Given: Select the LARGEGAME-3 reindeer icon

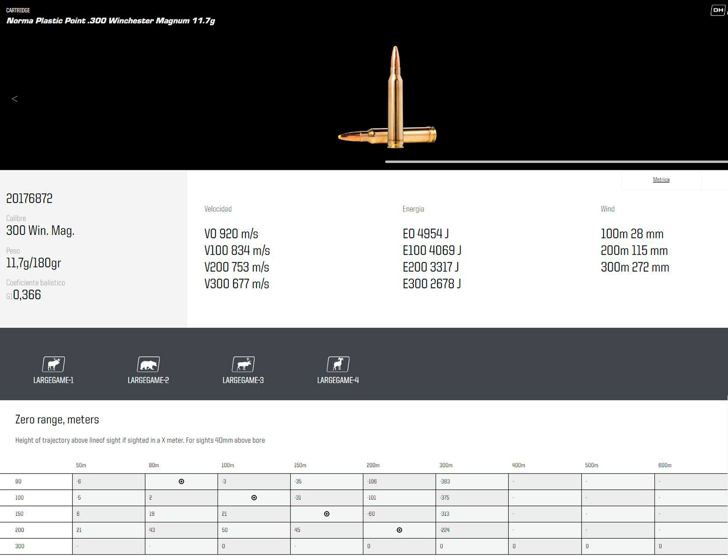Looking at the screenshot, I should pos(243,364).
